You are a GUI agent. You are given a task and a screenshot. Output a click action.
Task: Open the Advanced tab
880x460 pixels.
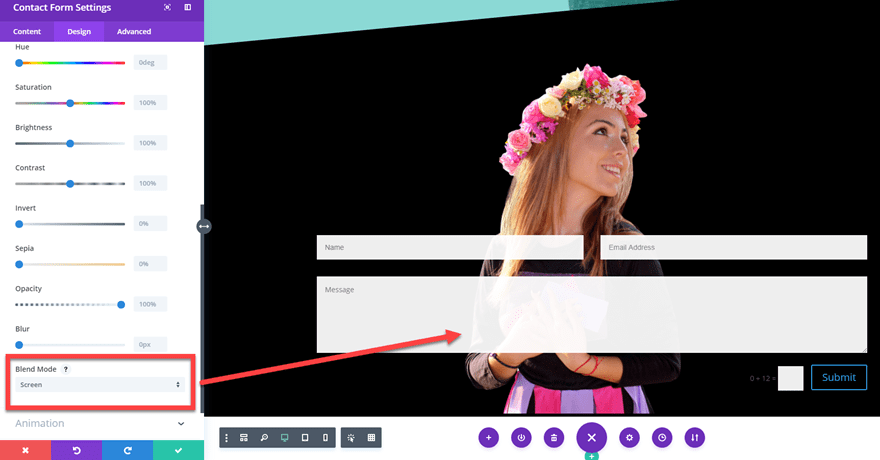click(x=134, y=31)
